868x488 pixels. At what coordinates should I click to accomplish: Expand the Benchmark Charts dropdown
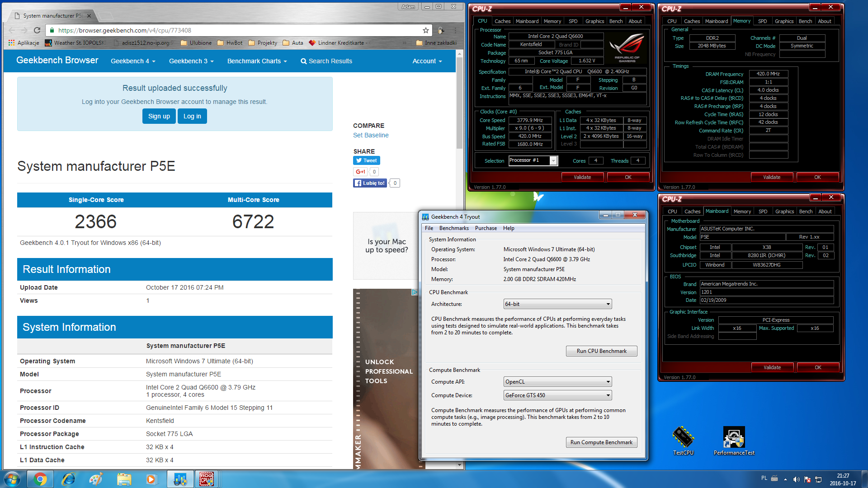pyautogui.click(x=257, y=61)
